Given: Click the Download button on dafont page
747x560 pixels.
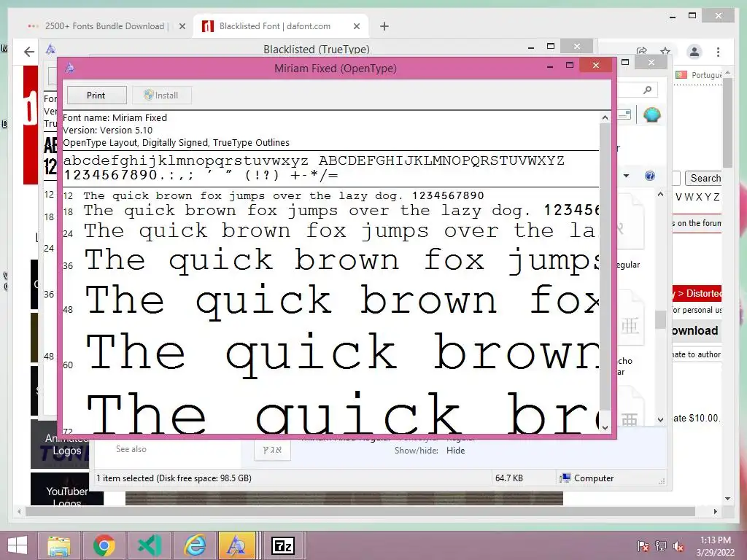Looking at the screenshot, I should (x=695, y=330).
